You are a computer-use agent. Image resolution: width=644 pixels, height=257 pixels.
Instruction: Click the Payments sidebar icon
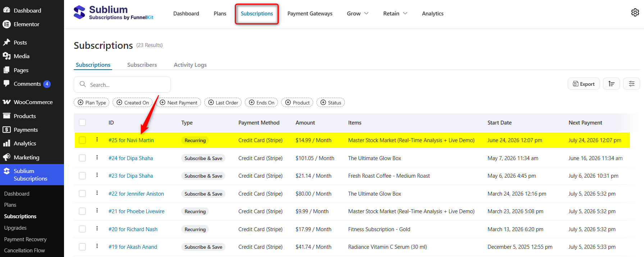pyautogui.click(x=6, y=130)
